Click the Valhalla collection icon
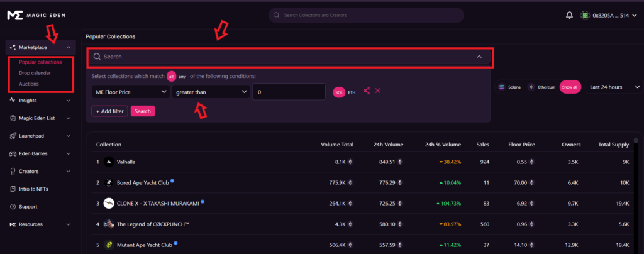 tap(109, 162)
